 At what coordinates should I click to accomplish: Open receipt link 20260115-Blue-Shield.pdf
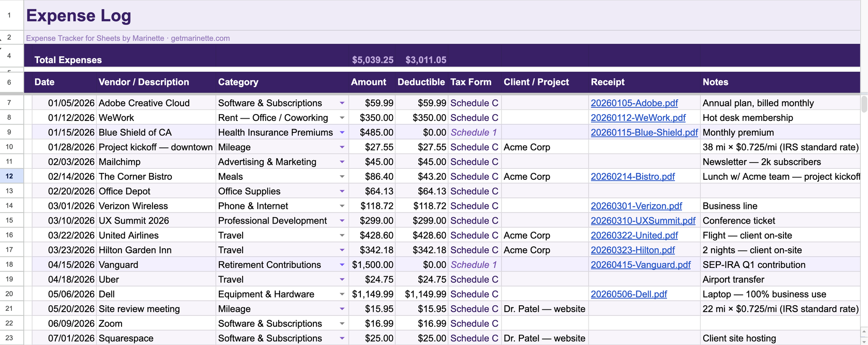(x=644, y=132)
